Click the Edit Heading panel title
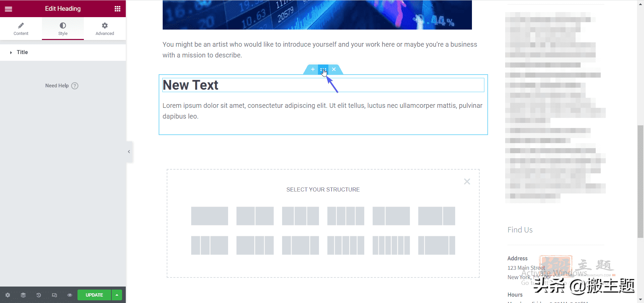Viewport: 644px width, 303px height. coord(63,9)
